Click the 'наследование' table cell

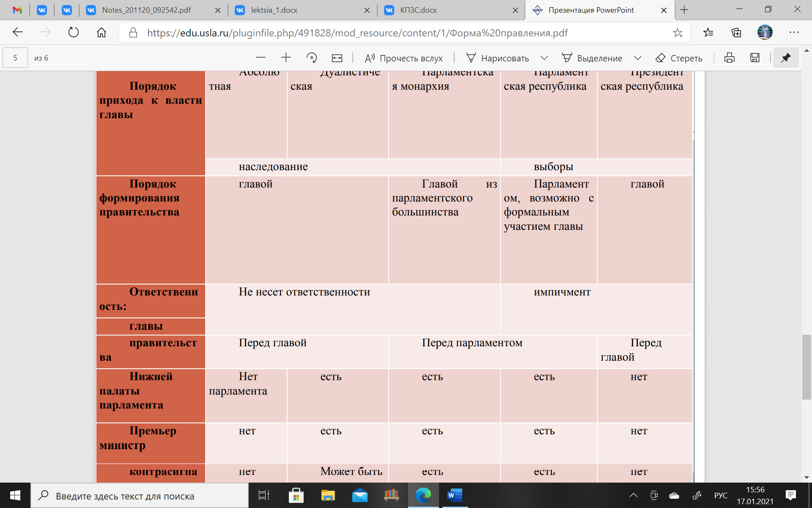[353, 167]
